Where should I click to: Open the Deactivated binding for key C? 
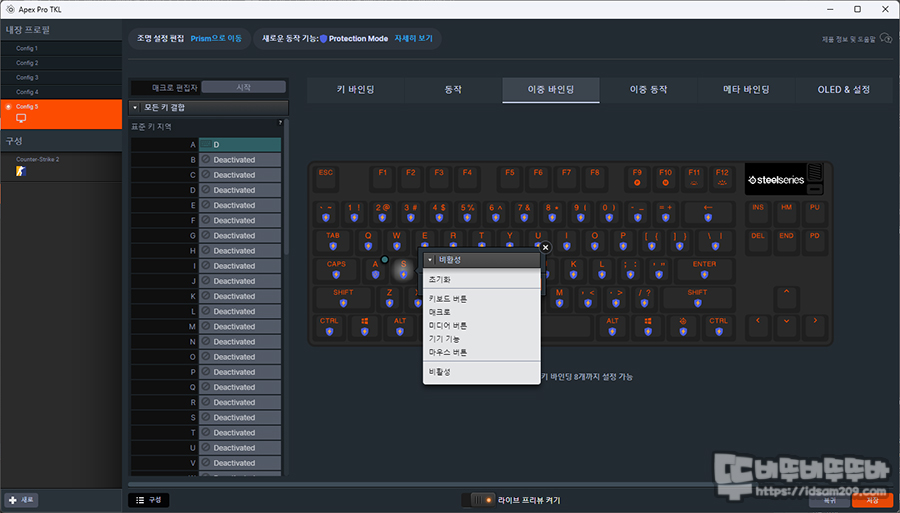click(x=240, y=175)
